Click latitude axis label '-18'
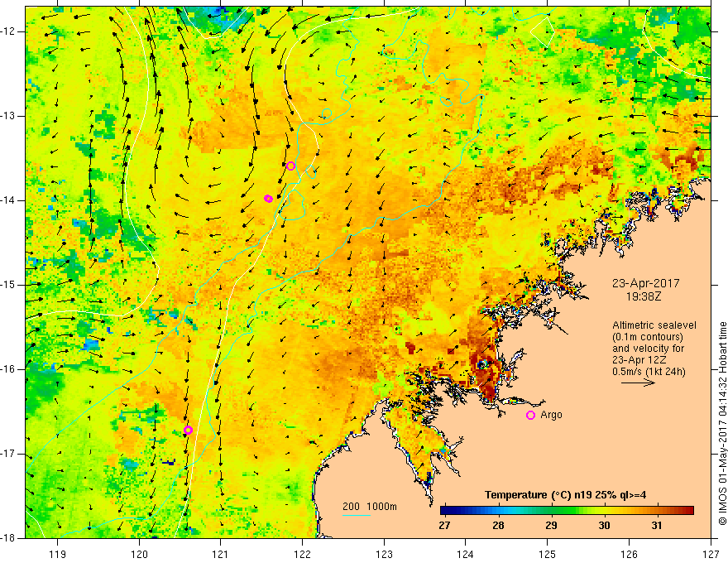Image resolution: width=728 pixels, height=563 pixels. 8,538
